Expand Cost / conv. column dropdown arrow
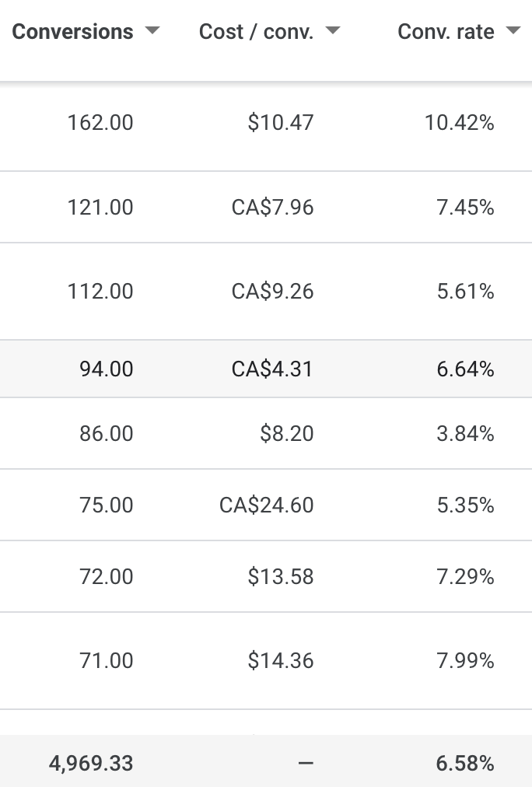 (333, 30)
